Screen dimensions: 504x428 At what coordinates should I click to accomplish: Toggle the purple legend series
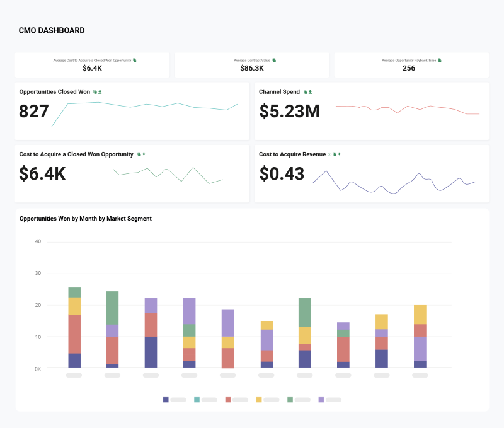(321, 400)
